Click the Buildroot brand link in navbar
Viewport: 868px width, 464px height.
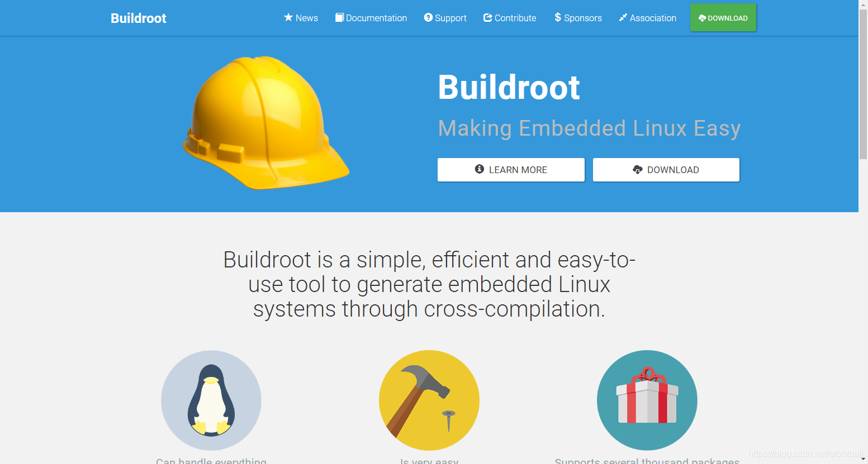pos(139,18)
